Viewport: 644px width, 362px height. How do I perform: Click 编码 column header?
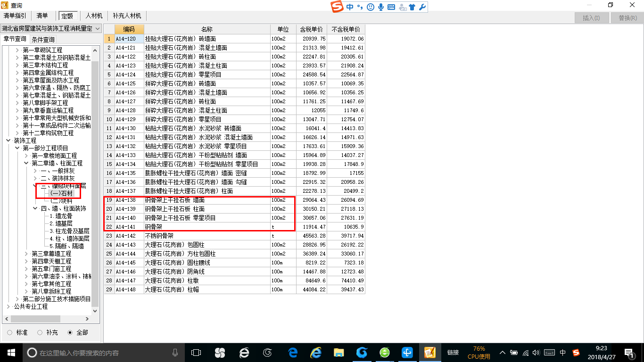(x=129, y=29)
